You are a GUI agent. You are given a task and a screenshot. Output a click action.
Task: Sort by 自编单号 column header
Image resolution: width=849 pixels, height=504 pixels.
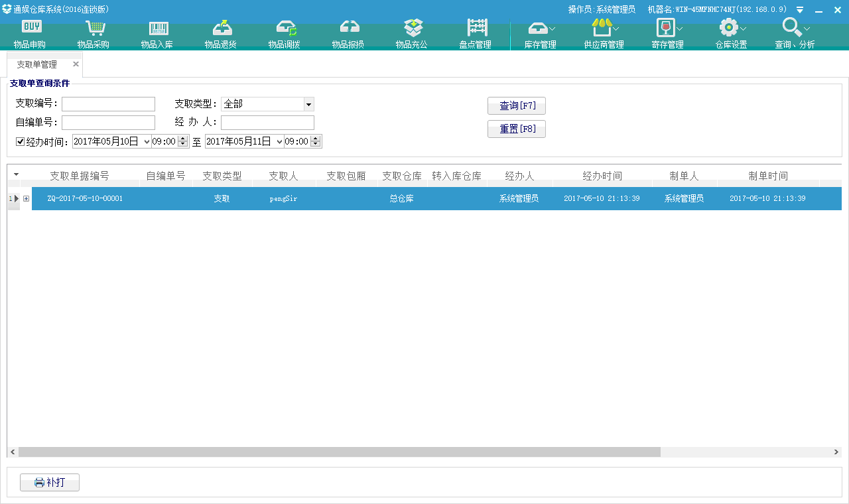(x=166, y=176)
